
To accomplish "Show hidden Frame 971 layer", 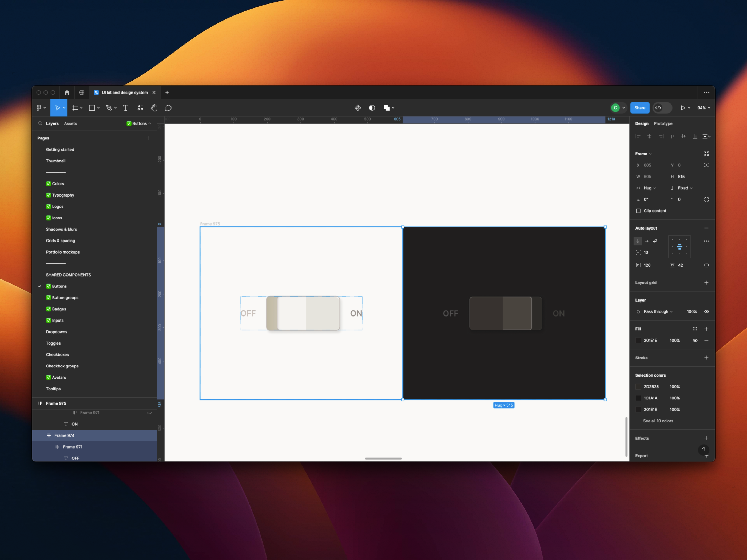I will (150, 413).
